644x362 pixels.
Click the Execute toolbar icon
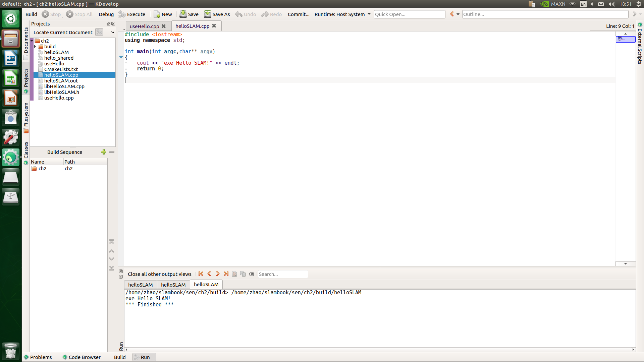(122, 14)
